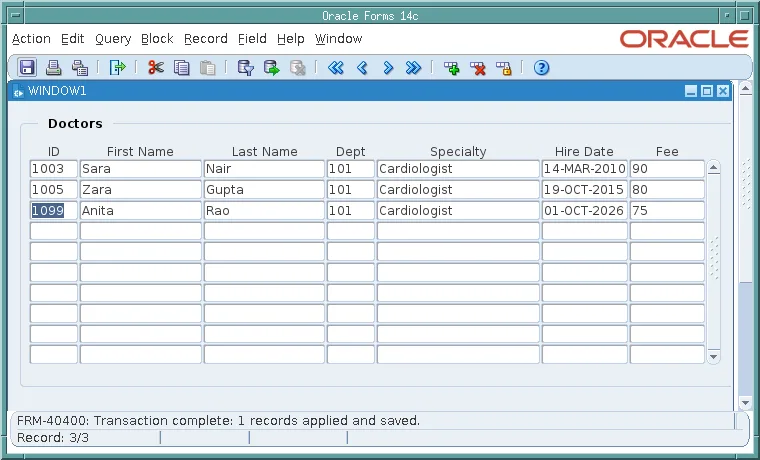Click Sara Nair's Dept field 101
Image resolution: width=760 pixels, height=460 pixels.
tap(351, 169)
